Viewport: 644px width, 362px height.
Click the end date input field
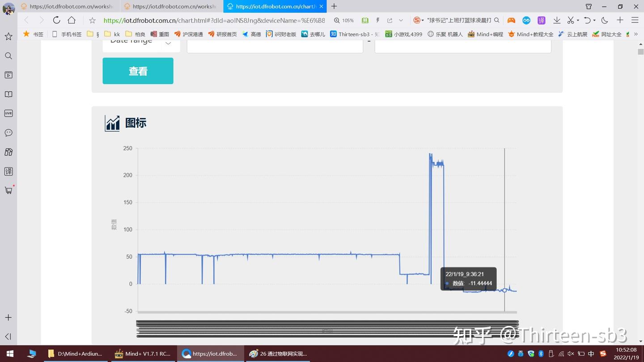click(463, 46)
